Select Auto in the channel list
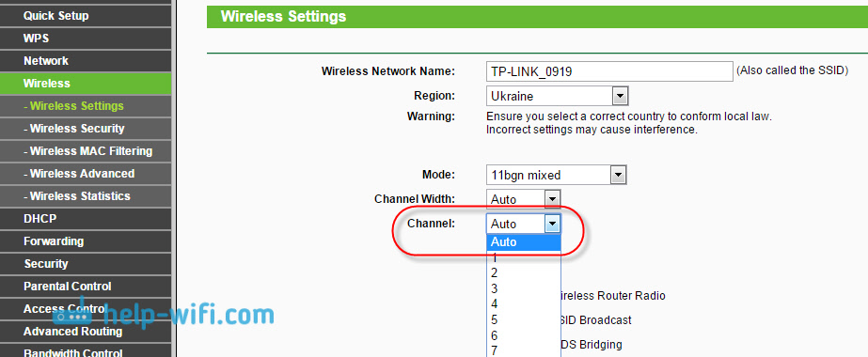 [524, 242]
